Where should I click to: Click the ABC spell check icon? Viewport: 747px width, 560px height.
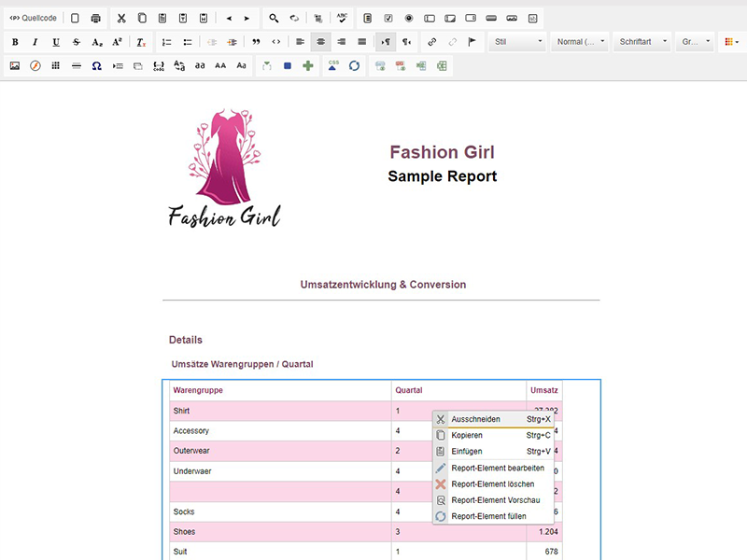pyautogui.click(x=342, y=18)
